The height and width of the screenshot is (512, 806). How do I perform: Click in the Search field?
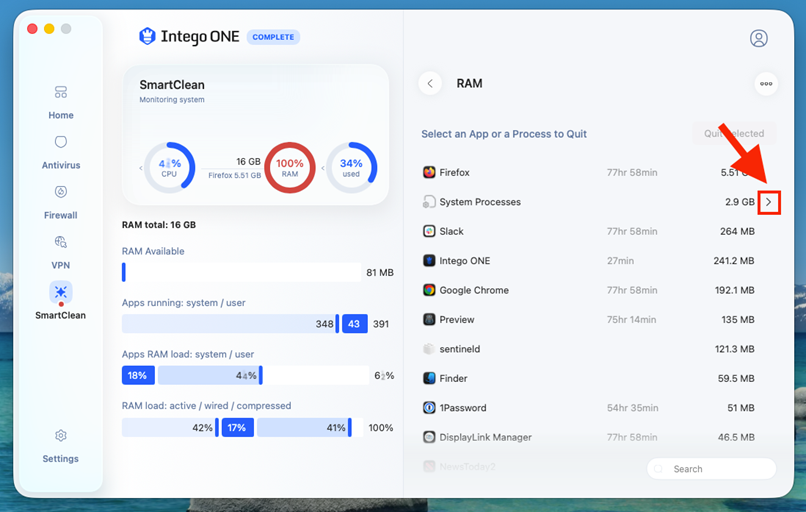click(x=711, y=469)
